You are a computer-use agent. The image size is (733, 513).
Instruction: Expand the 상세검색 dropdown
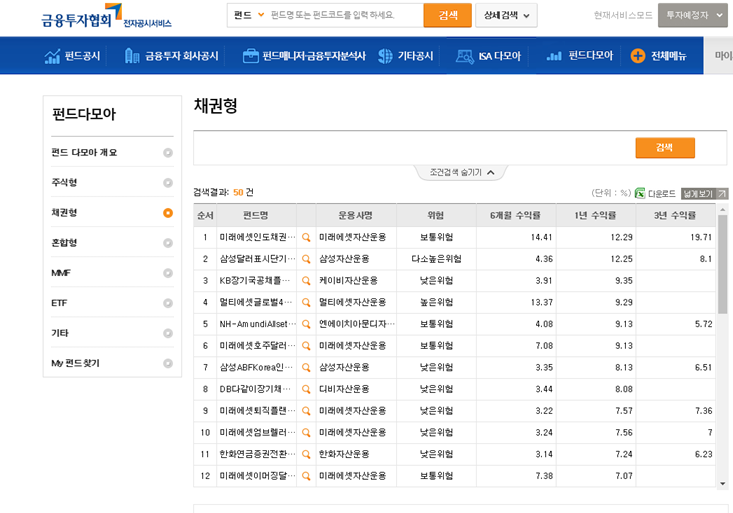pos(506,15)
